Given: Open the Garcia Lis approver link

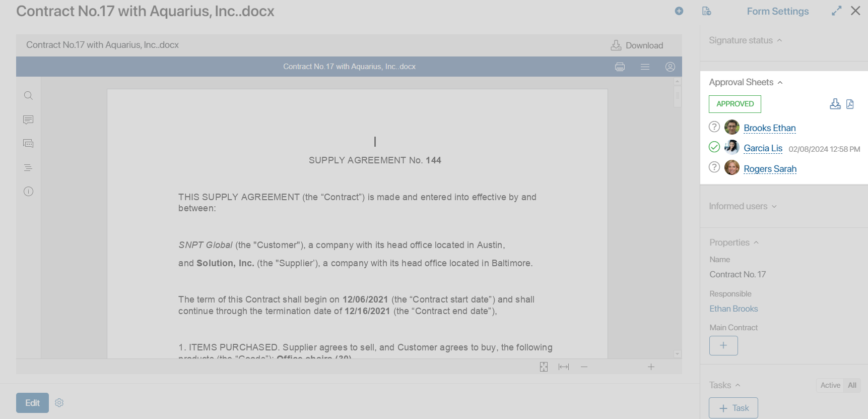Looking at the screenshot, I should pos(763,148).
